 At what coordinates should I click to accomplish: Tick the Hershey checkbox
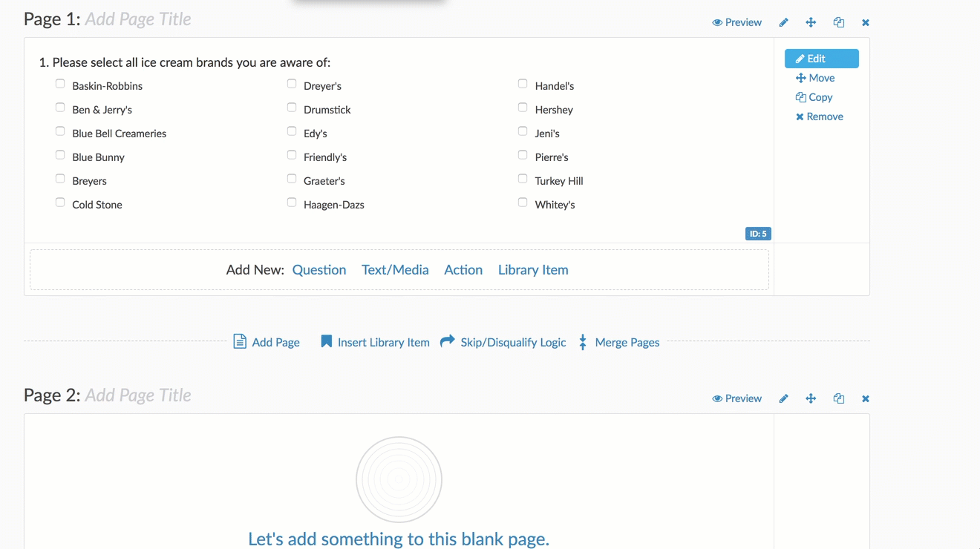point(523,108)
